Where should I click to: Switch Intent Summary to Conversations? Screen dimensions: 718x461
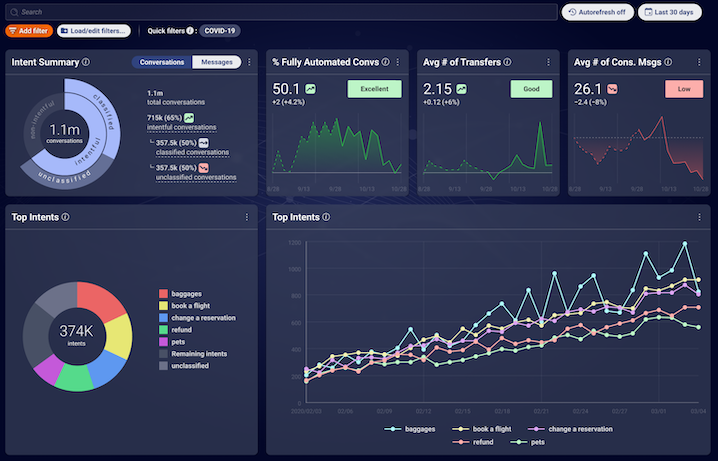[x=162, y=62]
